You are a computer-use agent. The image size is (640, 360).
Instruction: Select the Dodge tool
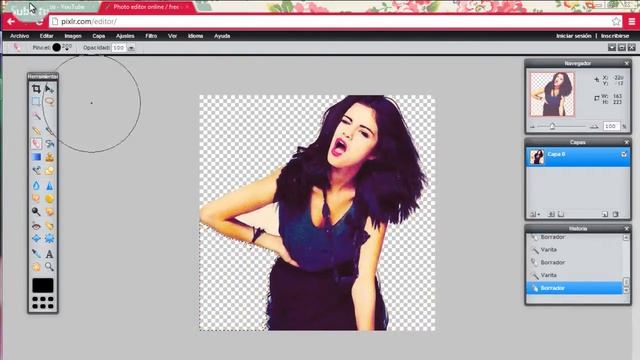click(36, 211)
